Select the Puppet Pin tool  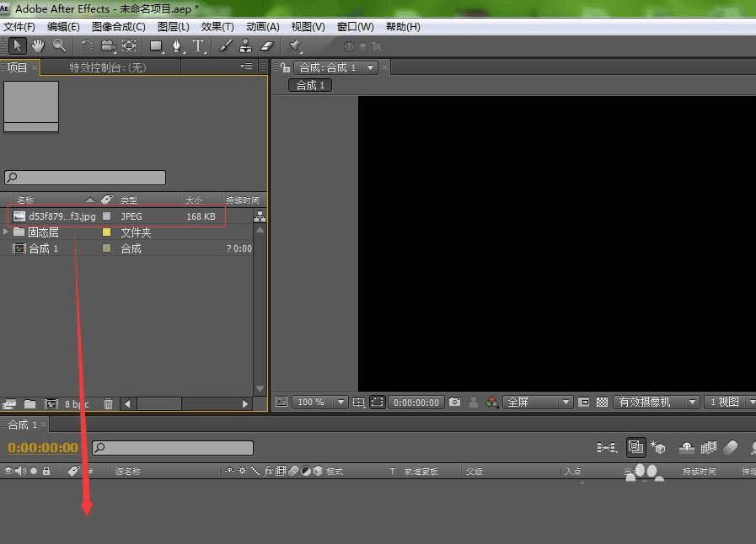(294, 45)
